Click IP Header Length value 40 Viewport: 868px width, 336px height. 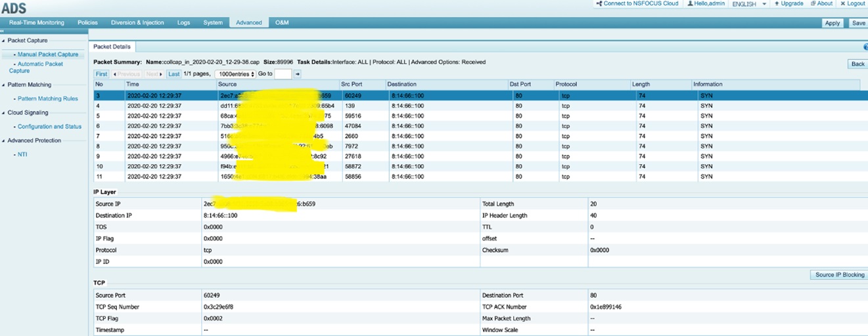click(593, 215)
